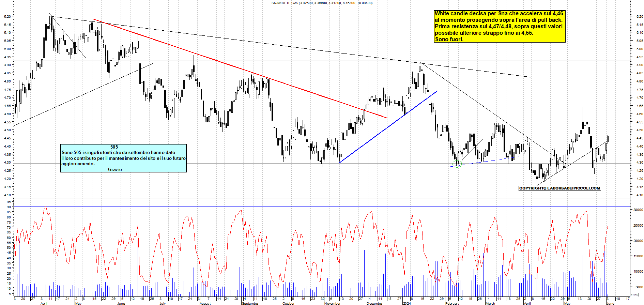Click the 95 value on oscillator scale
The width and height of the screenshot is (644, 305).
[9, 202]
